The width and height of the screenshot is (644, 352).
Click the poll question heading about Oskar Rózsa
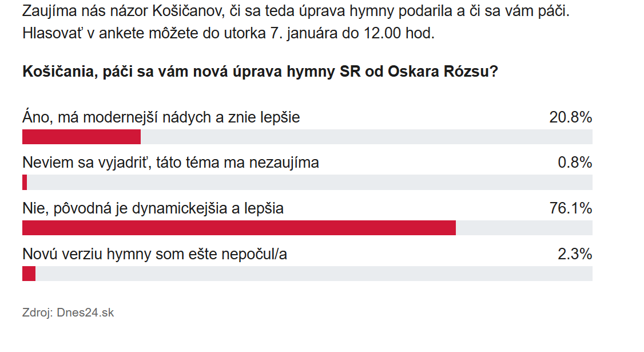[260, 72]
